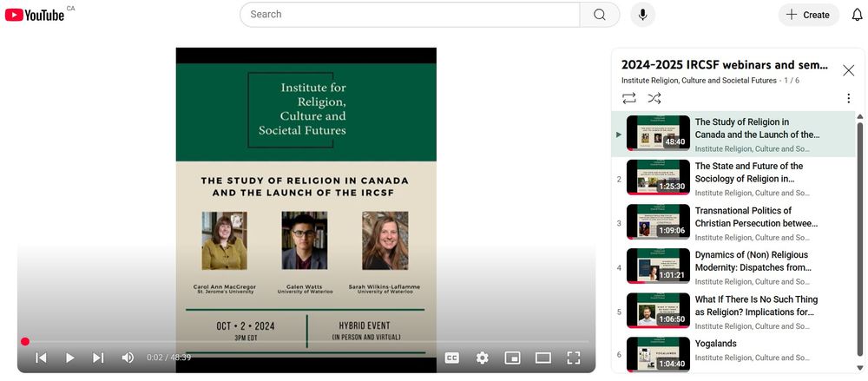Open playlist title 2024-2025 IRCSF webinars

click(x=725, y=65)
